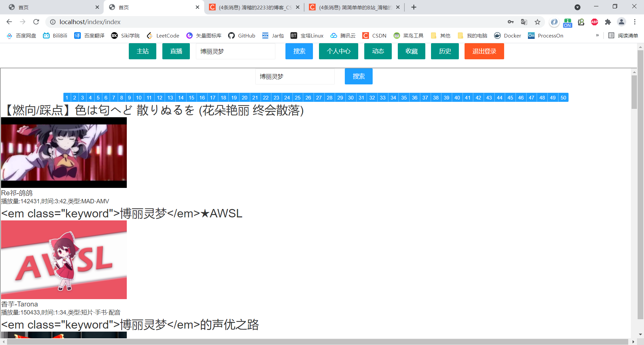
Task: Click the inner frame 搜索 button
Action: tap(359, 76)
